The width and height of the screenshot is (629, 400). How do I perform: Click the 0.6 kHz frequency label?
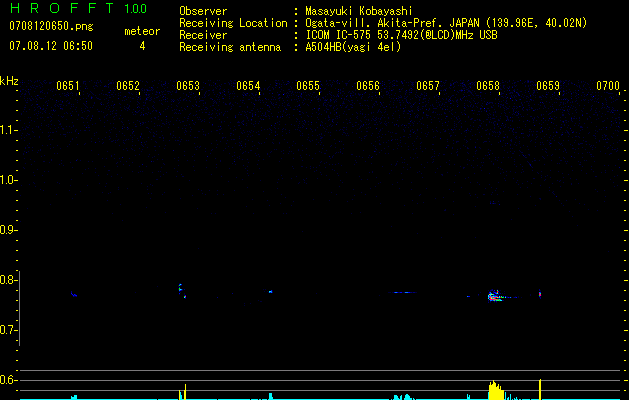pos(8,380)
